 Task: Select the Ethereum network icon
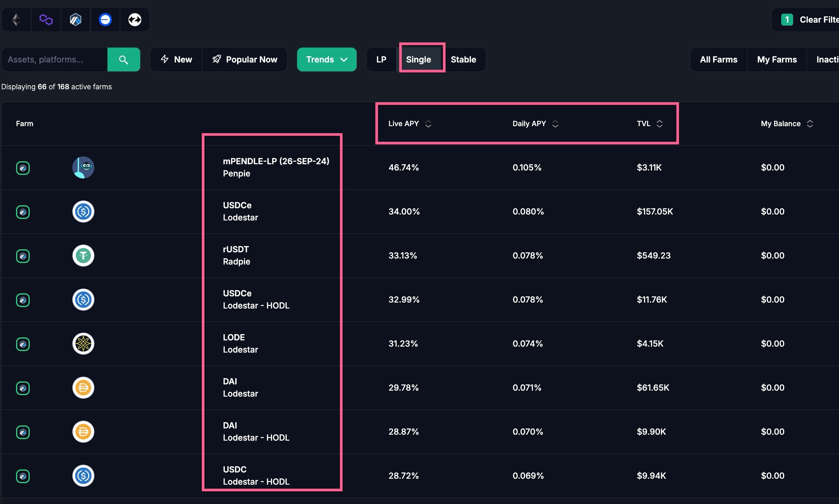[x=16, y=20]
